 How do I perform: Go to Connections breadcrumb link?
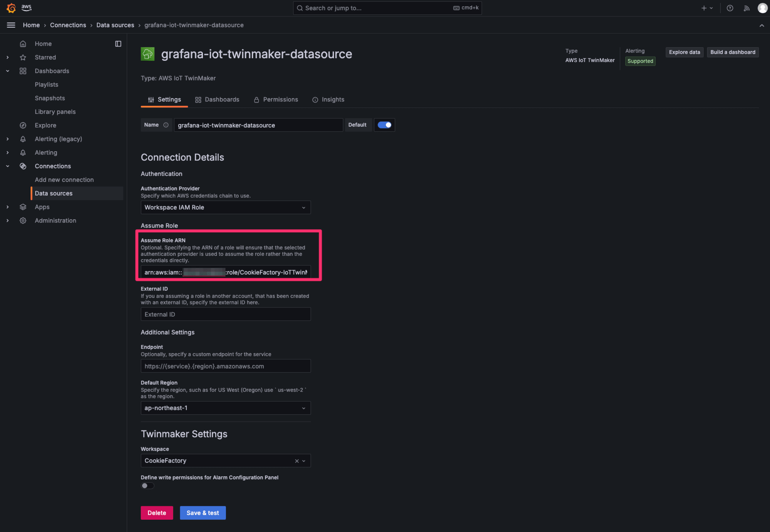coord(68,25)
